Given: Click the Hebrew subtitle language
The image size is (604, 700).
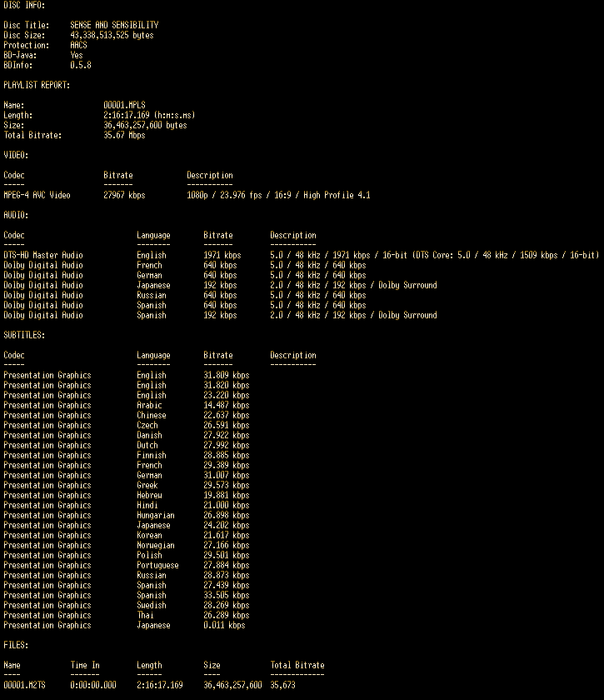Looking at the screenshot, I should (149, 495).
